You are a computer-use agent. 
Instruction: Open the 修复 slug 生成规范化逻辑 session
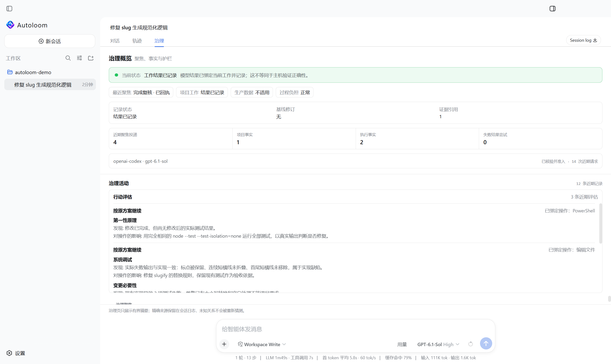(x=50, y=85)
